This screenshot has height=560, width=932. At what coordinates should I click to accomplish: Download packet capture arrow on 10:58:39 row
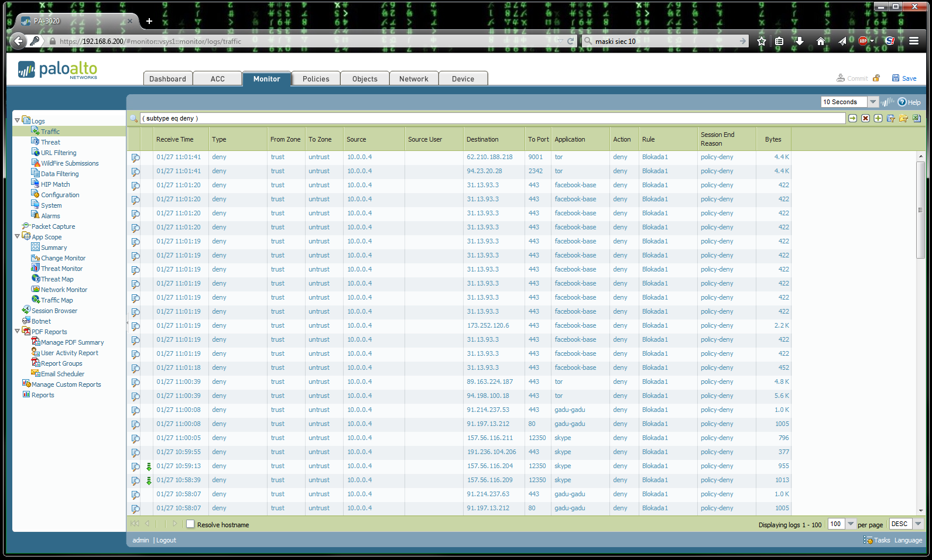[x=149, y=480]
